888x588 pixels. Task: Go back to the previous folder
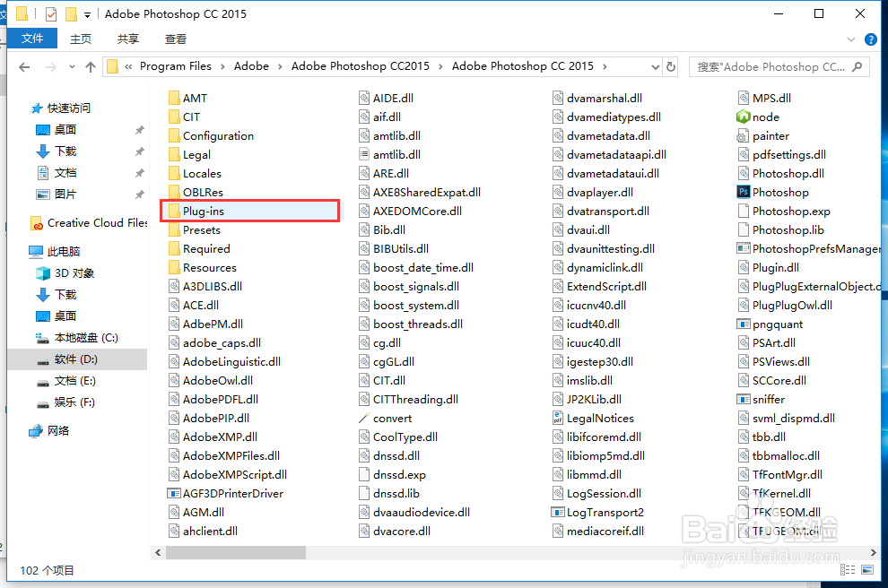[x=24, y=67]
